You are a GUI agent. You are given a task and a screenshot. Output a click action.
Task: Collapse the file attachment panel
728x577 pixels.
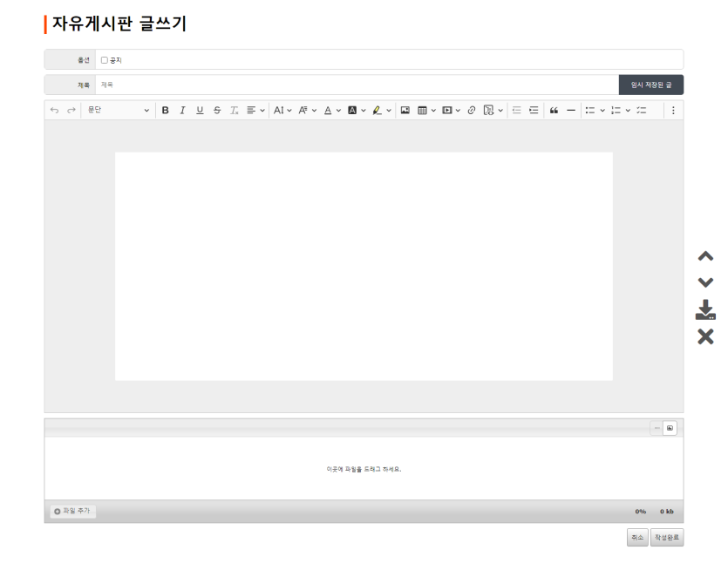656,426
